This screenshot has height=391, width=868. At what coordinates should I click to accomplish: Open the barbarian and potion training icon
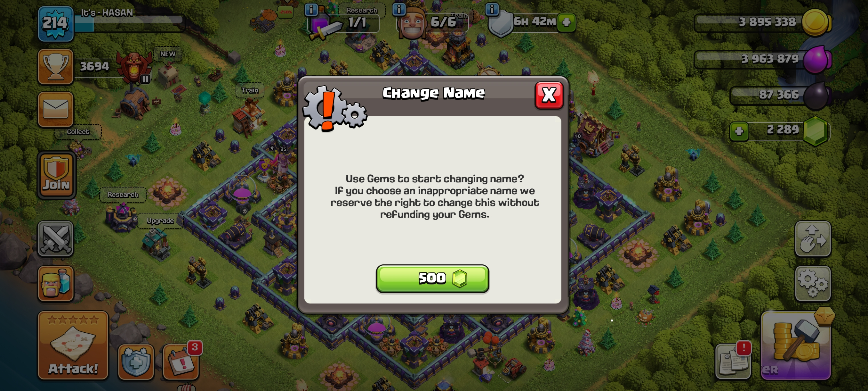tap(56, 283)
